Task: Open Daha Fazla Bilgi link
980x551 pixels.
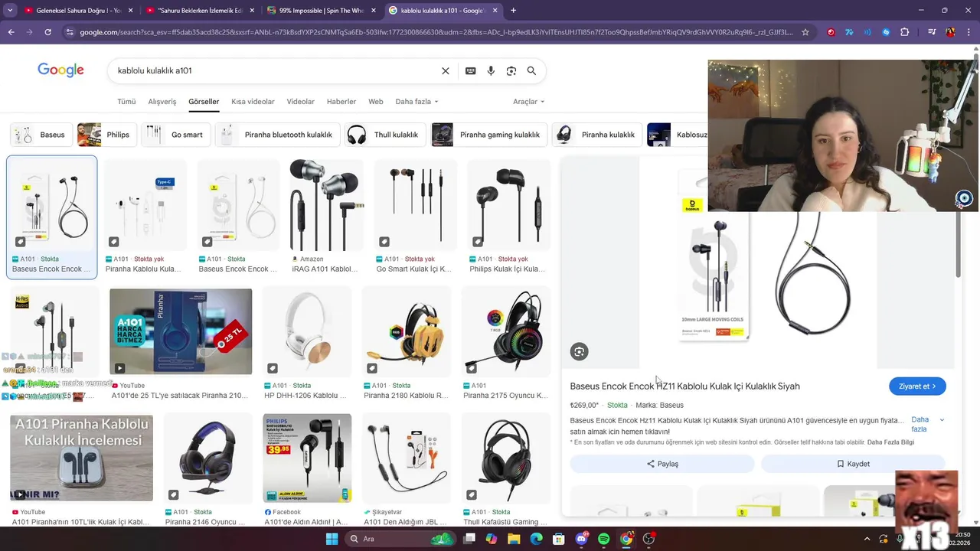Action: 890,442
